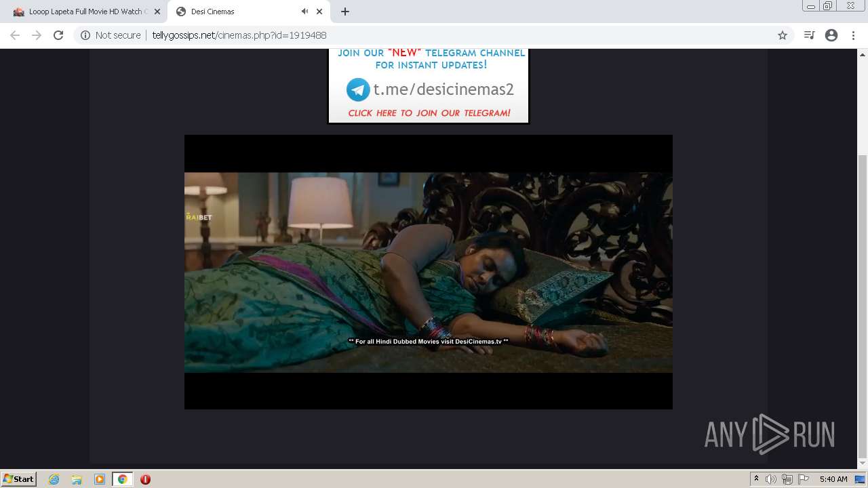Screen dimensions: 868x488
Task: Launch Internet Explorer from taskbar
Action: (x=54, y=479)
